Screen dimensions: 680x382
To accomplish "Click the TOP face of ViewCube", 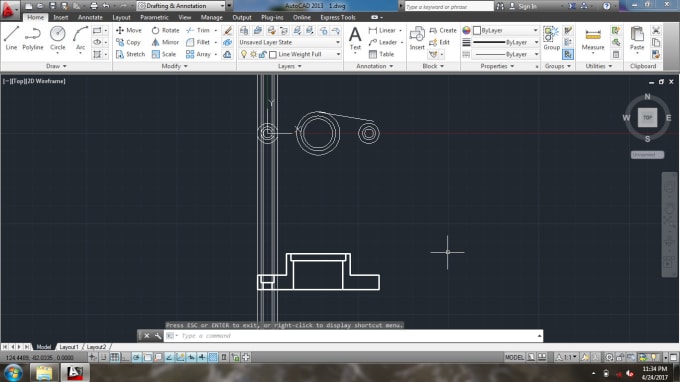I will pyautogui.click(x=647, y=118).
